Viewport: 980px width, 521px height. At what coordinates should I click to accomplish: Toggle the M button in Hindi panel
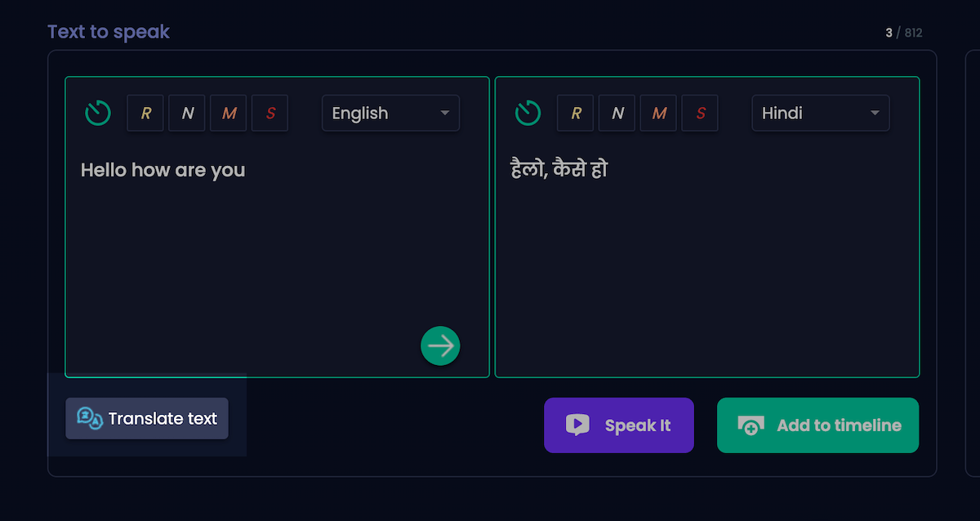(659, 114)
